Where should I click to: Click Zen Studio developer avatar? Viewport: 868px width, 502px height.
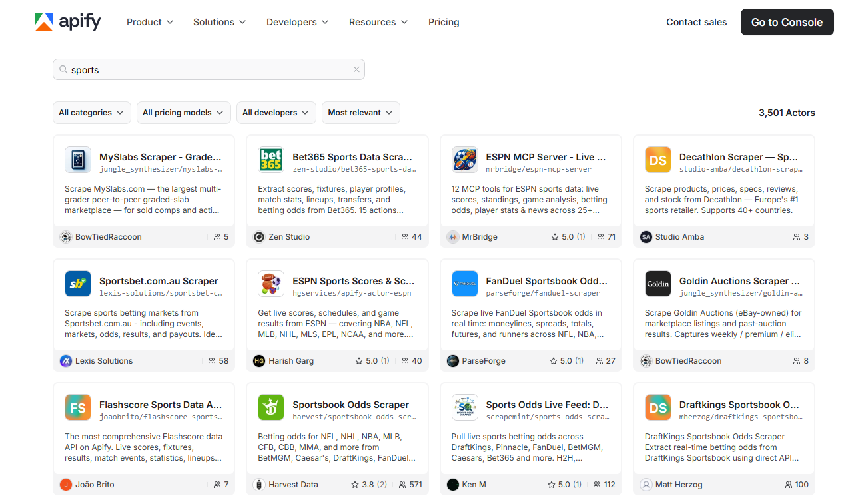(x=259, y=237)
